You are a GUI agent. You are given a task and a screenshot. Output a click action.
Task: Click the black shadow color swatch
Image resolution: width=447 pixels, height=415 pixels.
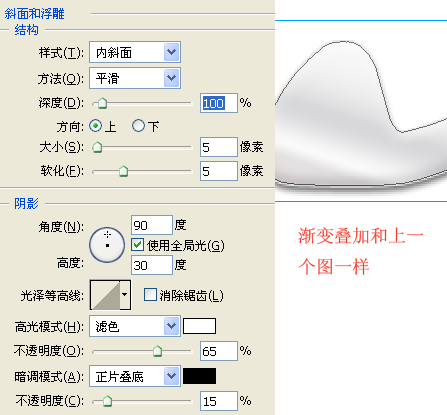pyautogui.click(x=199, y=376)
